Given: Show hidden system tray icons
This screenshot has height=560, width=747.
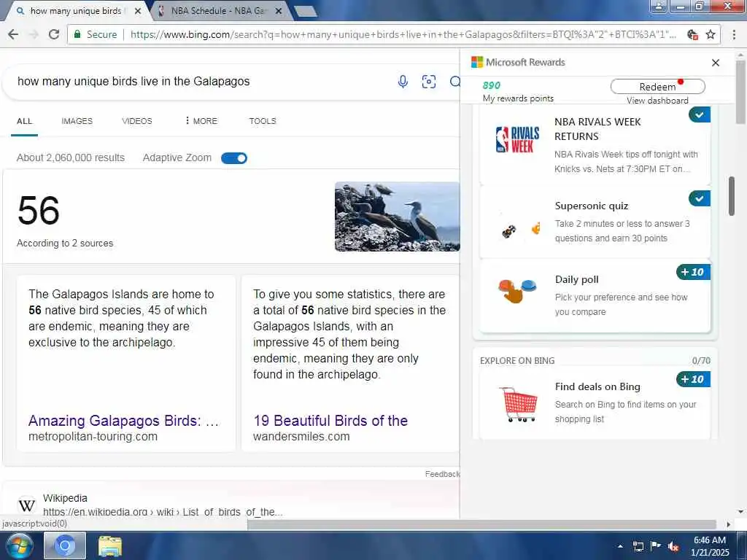Looking at the screenshot, I should point(620,546).
